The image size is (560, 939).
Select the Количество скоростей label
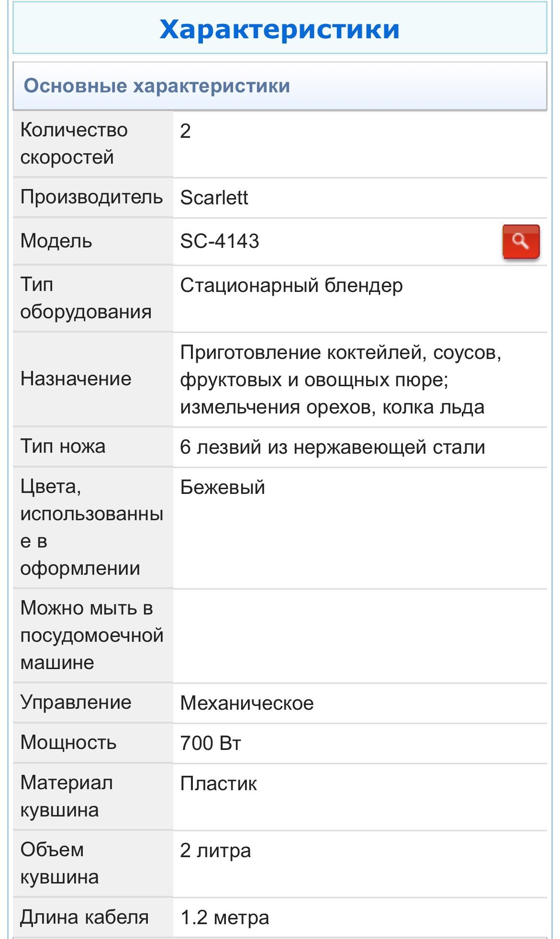[74, 144]
